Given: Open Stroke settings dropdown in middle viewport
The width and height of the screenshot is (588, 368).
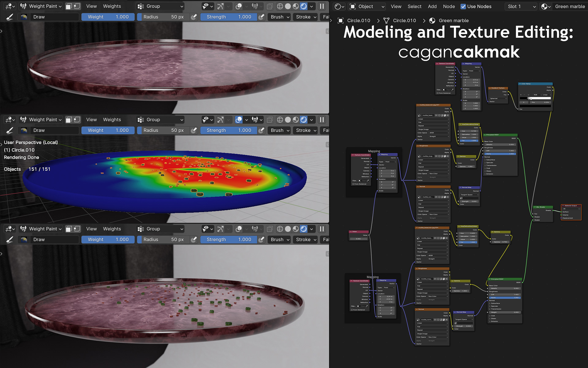Looking at the screenshot, I should coord(306,130).
